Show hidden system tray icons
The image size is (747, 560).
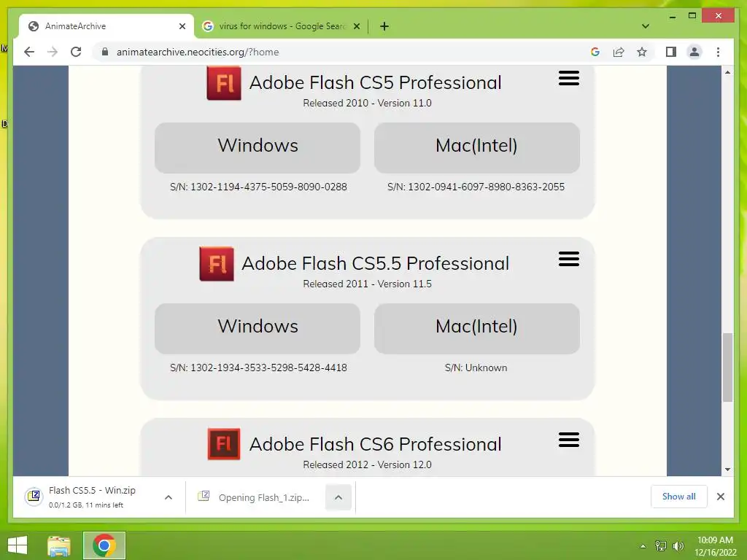pos(643,546)
